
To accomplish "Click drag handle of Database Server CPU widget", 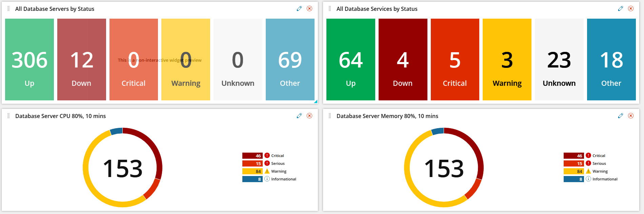I will [8, 116].
